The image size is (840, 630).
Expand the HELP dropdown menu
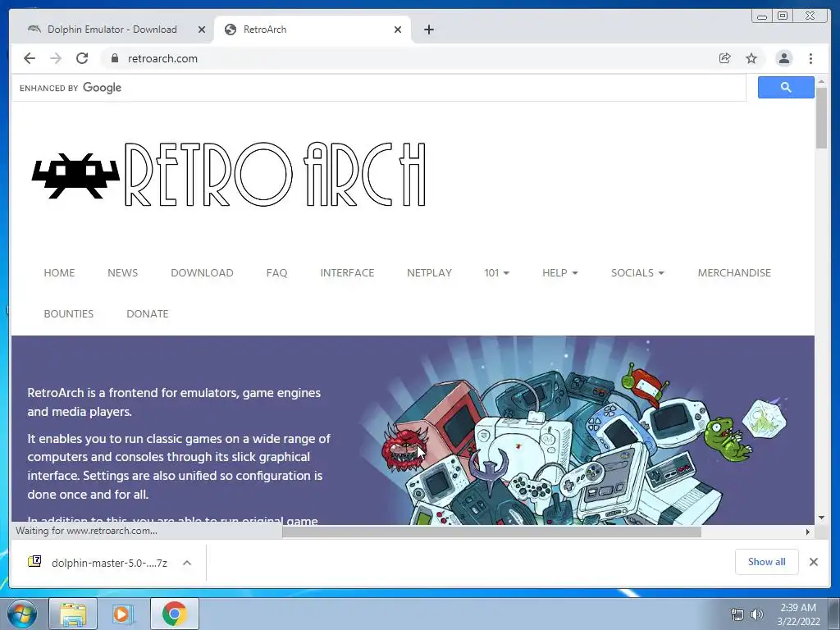(x=559, y=272)
